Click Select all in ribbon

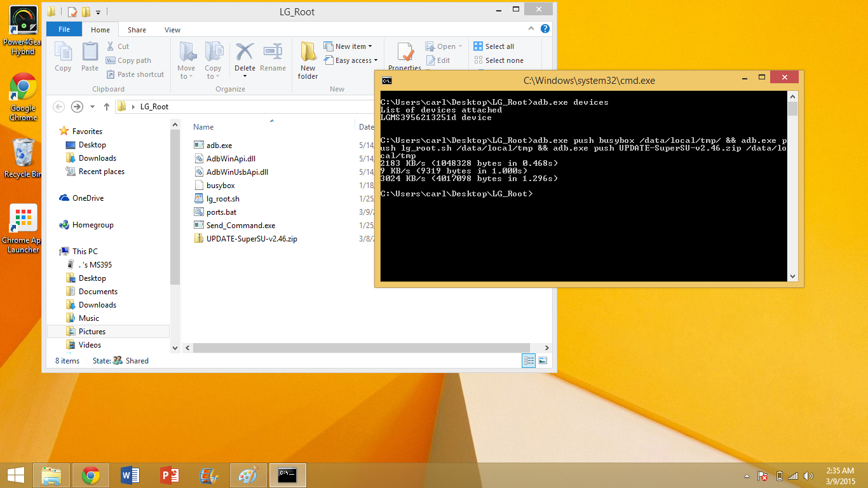pyautogui.click(x=494, y=46)
